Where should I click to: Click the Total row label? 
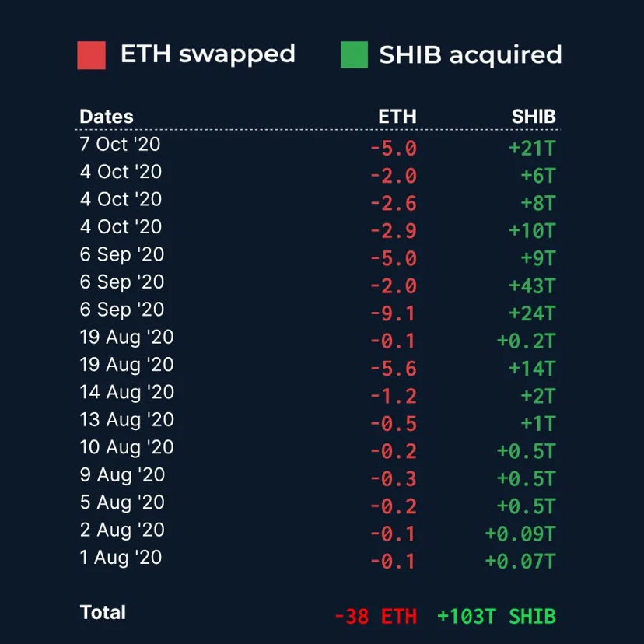pos(103,613)
